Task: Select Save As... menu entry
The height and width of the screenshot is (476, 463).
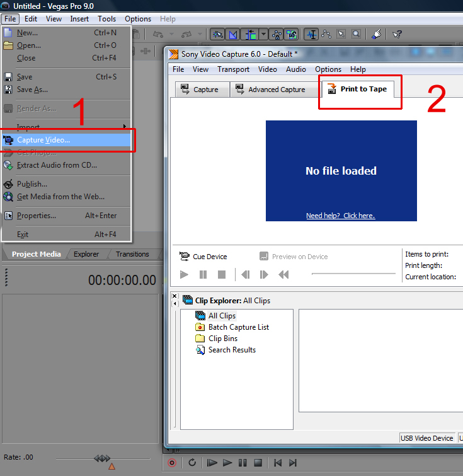Action: click(x=66, y=90)
